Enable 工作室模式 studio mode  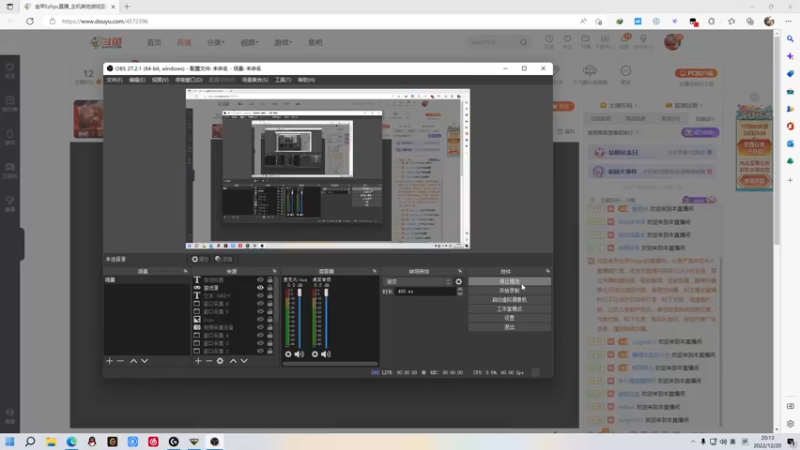pyautogui.click(x=509, y=309)
